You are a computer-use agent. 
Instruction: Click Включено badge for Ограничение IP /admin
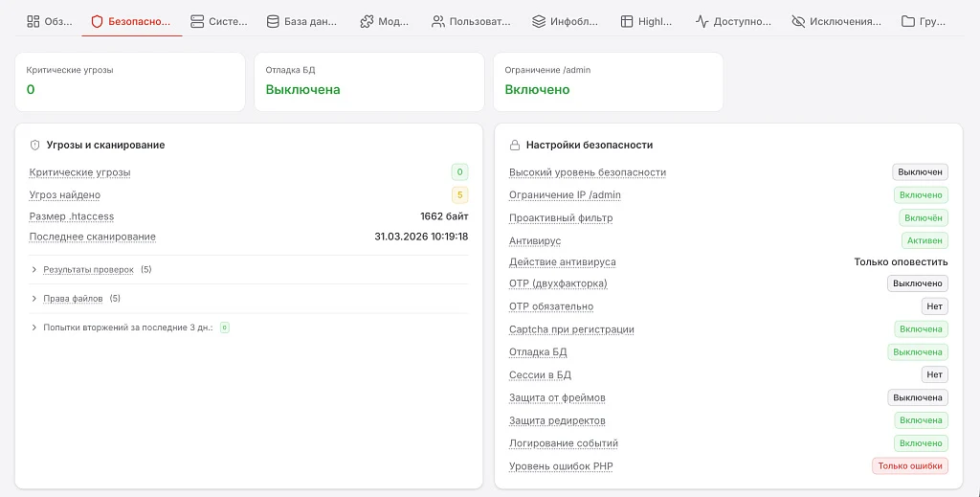(922, 195)
